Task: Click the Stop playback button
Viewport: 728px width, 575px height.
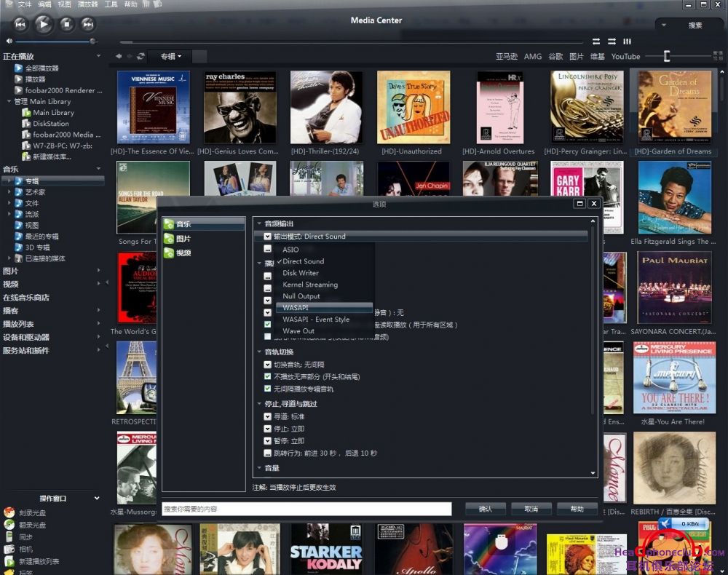Action: coord(67,24)
